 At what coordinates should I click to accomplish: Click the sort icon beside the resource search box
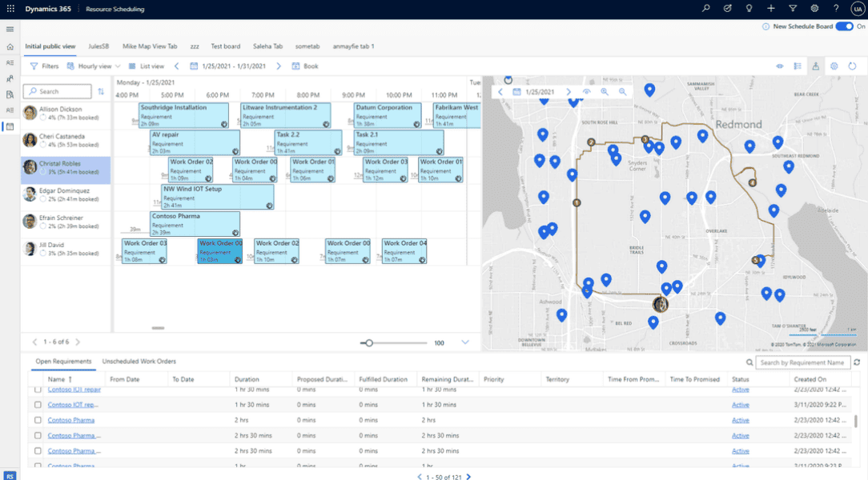pos(101,91)
